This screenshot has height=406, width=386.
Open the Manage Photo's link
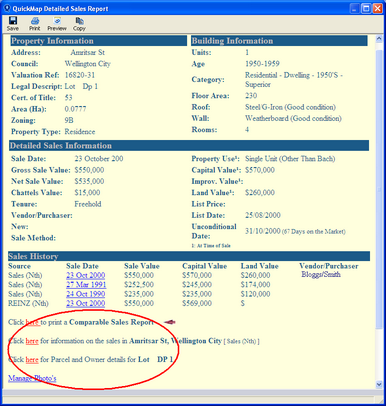32,378
